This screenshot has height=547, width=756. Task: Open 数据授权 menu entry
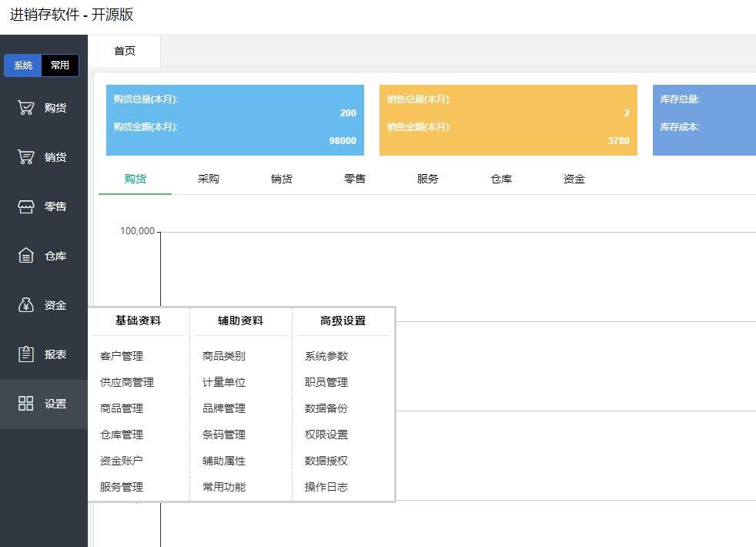coord(326,461)
